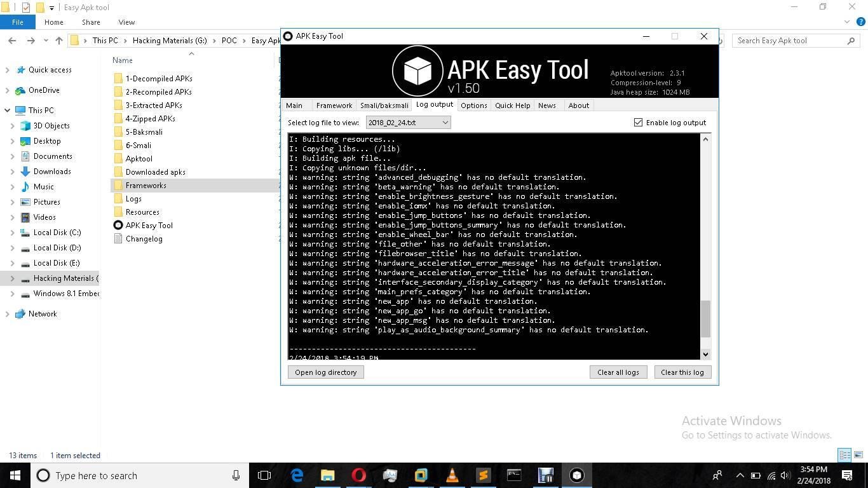
Task: Open the Quick Help tab
Action: pyautogui.click(x=513, y=105)
